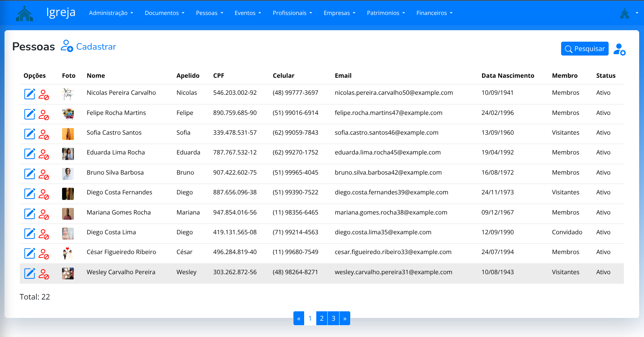Deactivate Felipe Rocha Martins user icon

tap(44, 114)
